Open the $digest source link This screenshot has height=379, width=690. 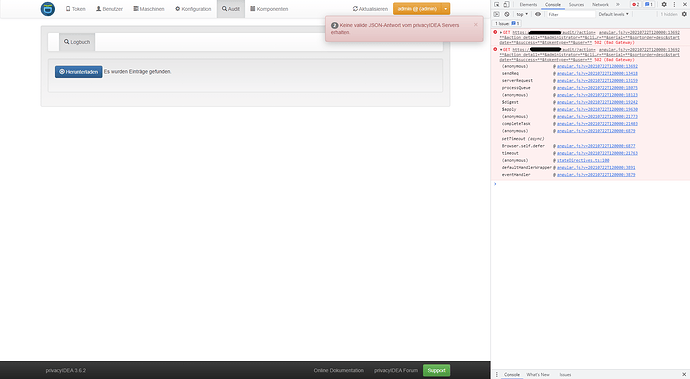[x=597, y=102]
